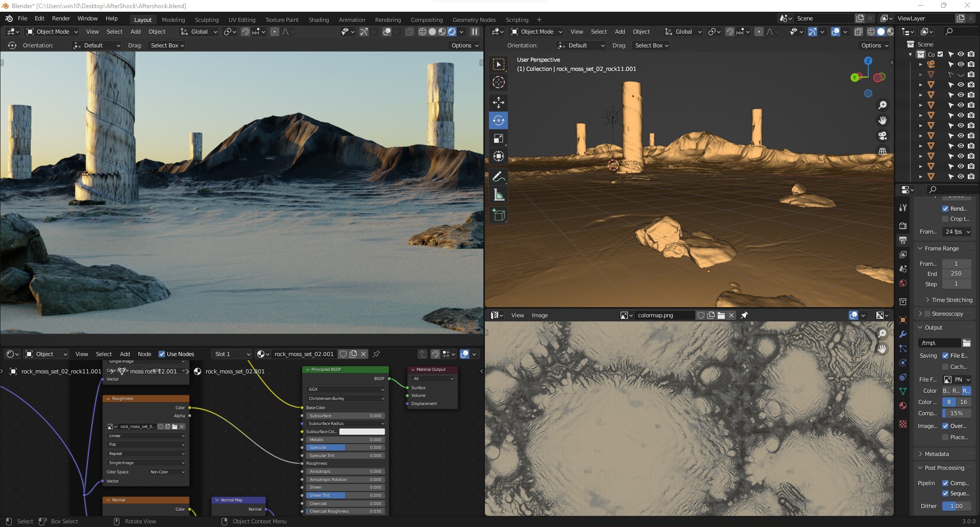980x527 pixels.
Task: Switch to the Shading workspace tab
Action: (318, 20)
